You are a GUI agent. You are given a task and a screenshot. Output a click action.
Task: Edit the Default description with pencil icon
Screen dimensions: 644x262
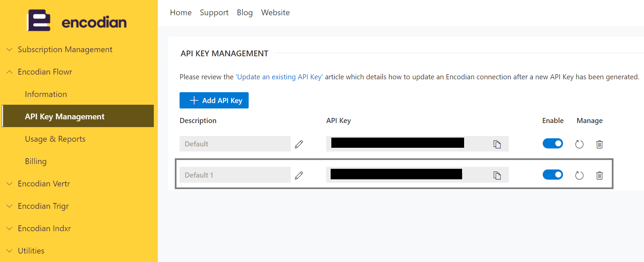click(x=299, y=144)
